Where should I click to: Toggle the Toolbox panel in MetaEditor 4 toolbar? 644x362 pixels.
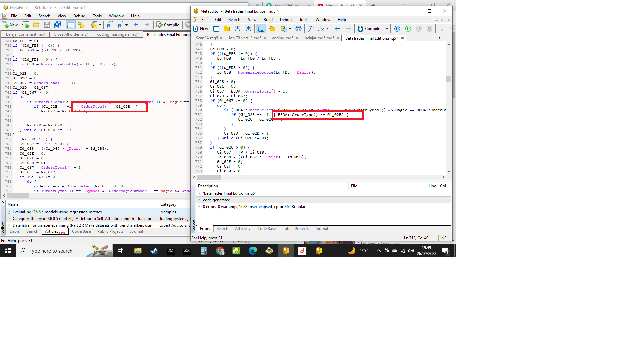(x=70, y=25)
